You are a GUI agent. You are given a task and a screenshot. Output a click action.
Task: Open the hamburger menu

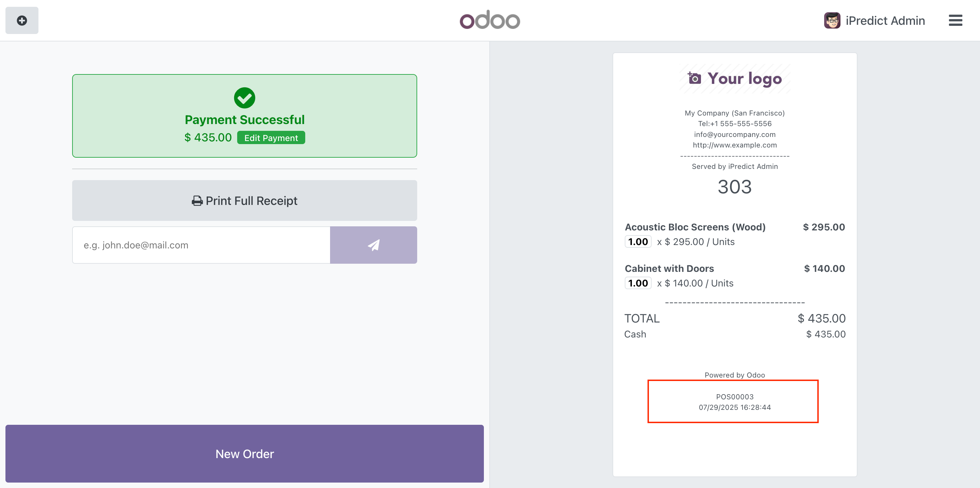(955, 20)
